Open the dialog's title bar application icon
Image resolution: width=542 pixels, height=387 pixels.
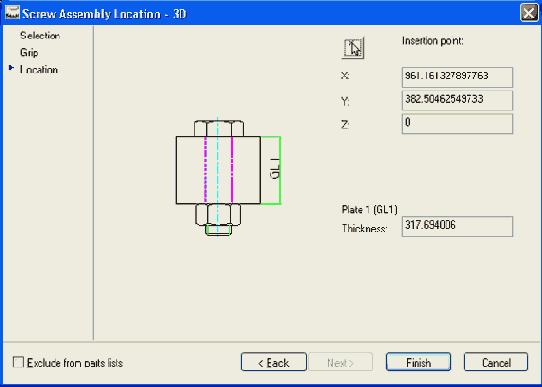(x=12, y=13)
